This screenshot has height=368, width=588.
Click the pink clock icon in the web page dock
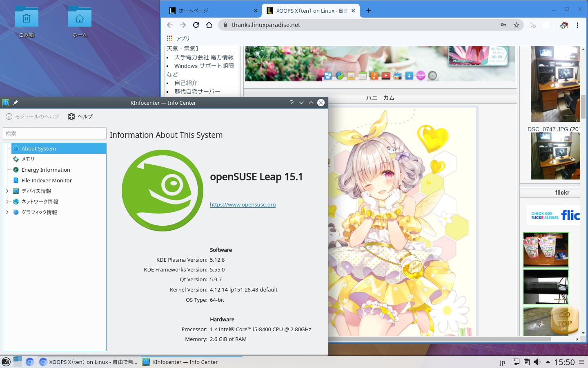421,76
